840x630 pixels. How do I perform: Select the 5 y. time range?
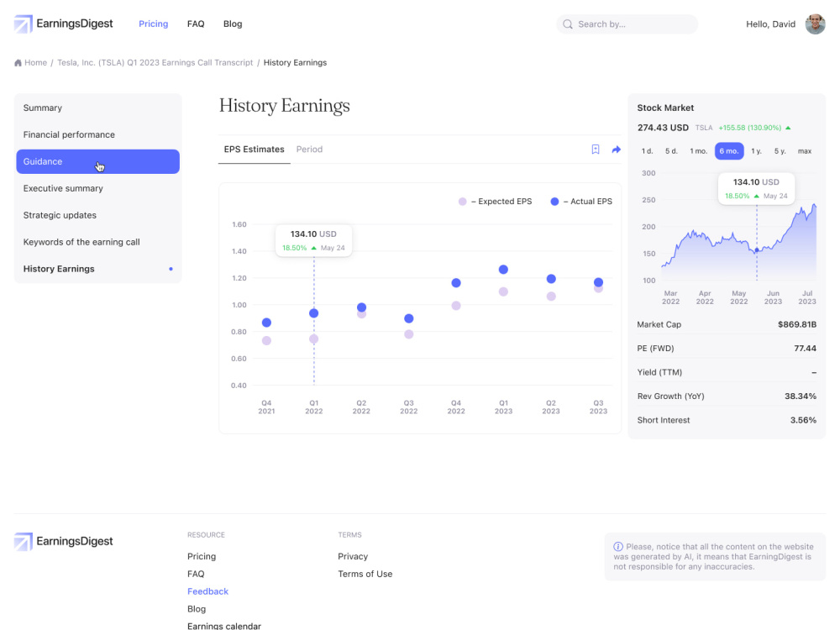coord(780,151)
